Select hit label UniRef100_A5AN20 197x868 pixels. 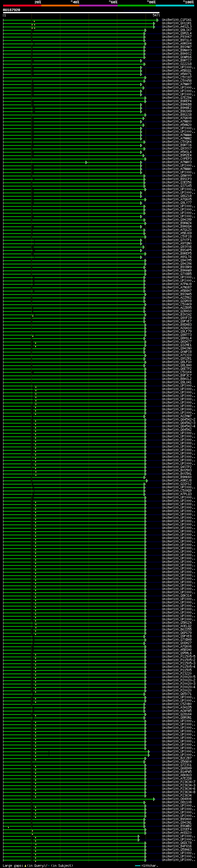[x=177, y=125]
